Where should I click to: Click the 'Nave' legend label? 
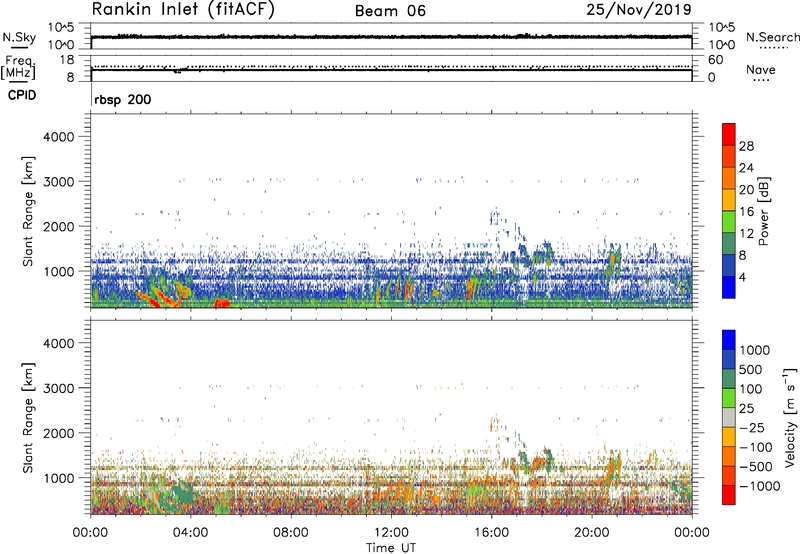tap(761, 69)
